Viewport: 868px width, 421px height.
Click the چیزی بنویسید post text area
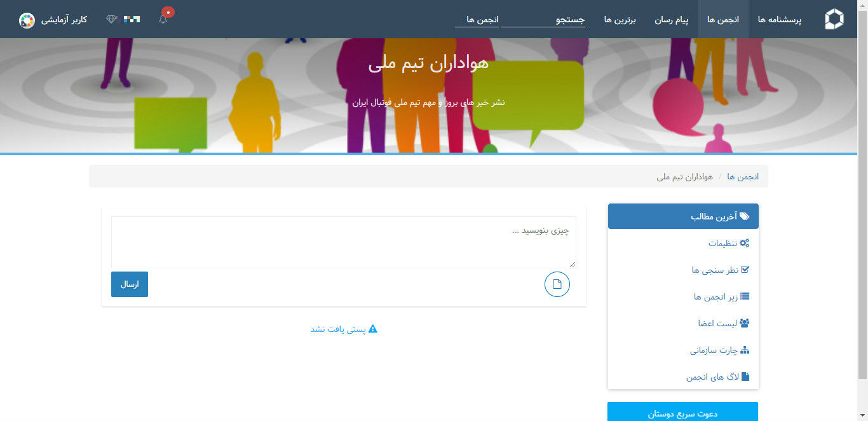[344, 242]
